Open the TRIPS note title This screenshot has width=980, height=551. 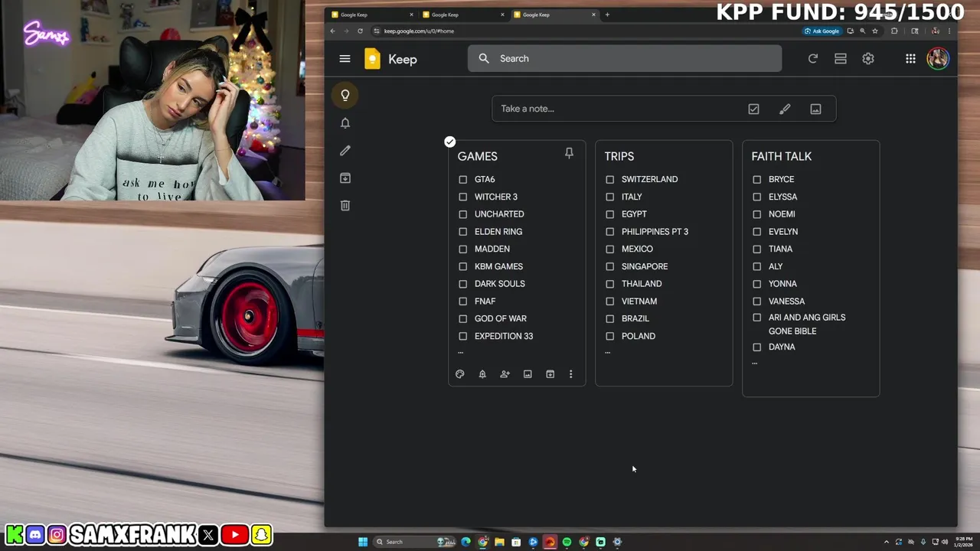(x=619, y=156)
